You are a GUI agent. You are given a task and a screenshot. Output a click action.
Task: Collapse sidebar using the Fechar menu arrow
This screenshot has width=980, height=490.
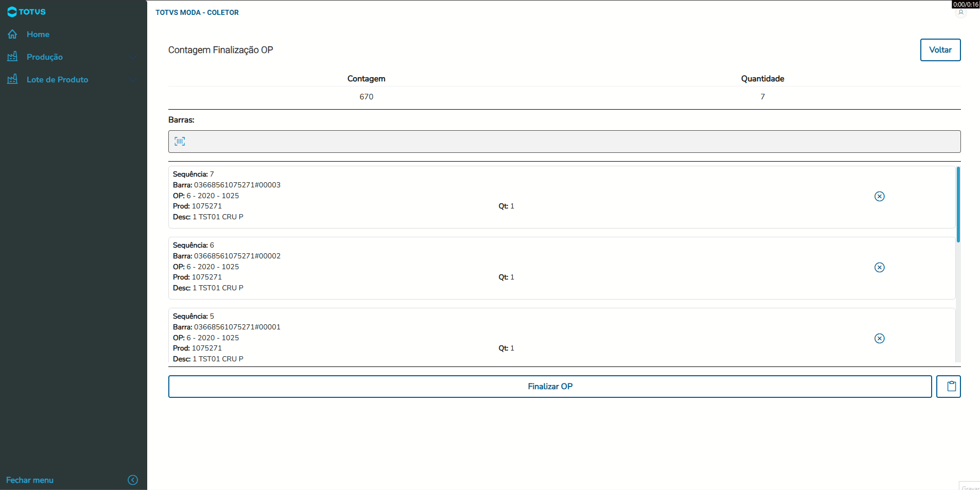tap(133, 480)
